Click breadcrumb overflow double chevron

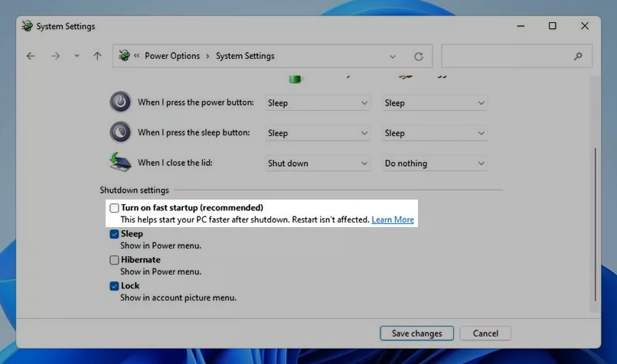pyautogui.click(x=136, y=56)
